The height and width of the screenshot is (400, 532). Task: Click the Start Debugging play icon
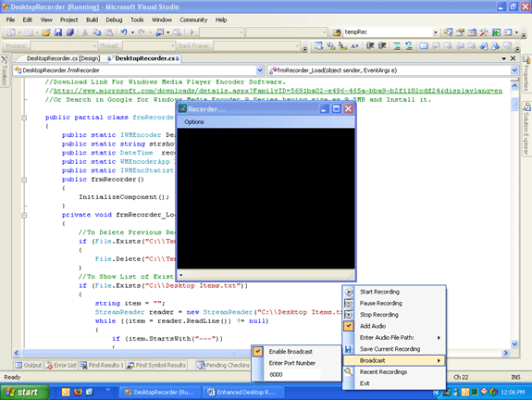pos(192,32)
